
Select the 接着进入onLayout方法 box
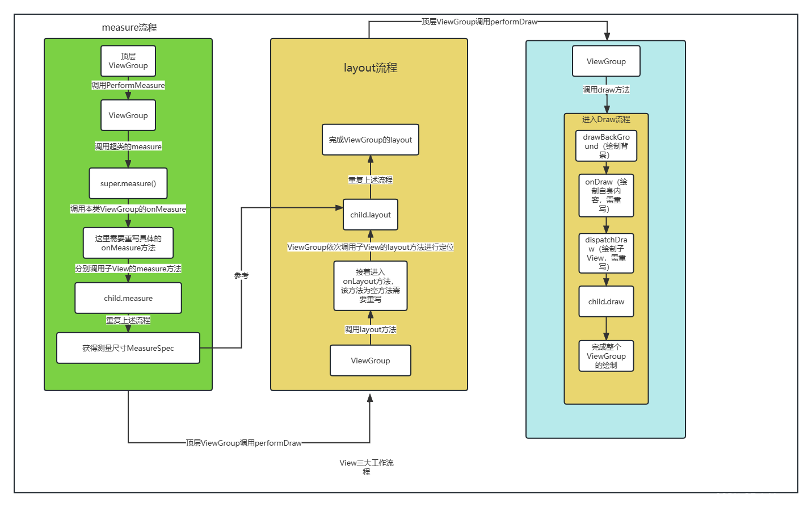pos(371,286)
